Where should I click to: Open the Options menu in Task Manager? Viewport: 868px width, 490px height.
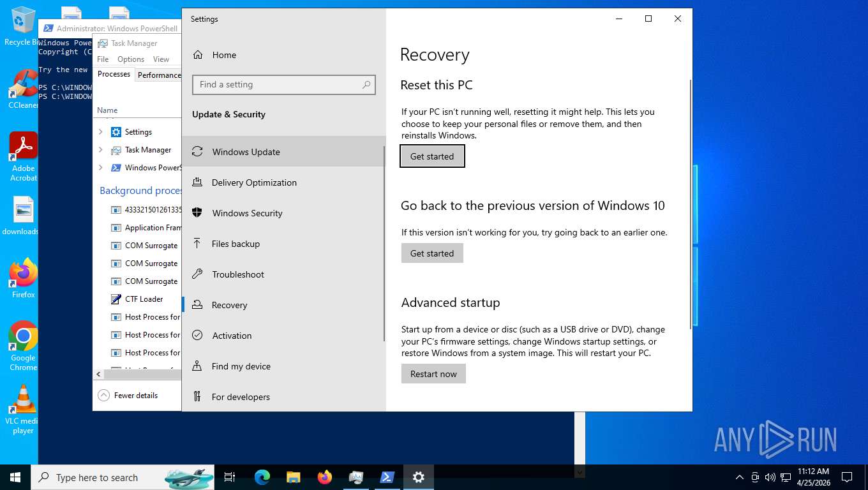(131, 59)
